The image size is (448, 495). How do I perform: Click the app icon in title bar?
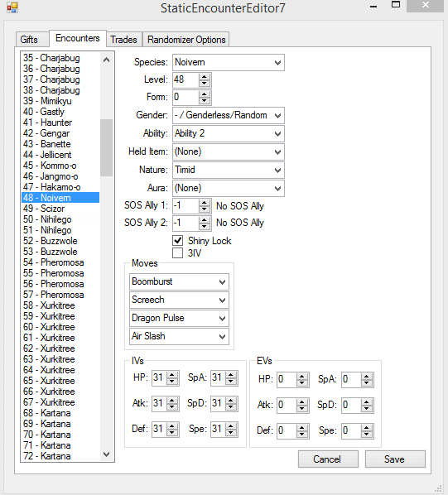click(x=12, y=7)
